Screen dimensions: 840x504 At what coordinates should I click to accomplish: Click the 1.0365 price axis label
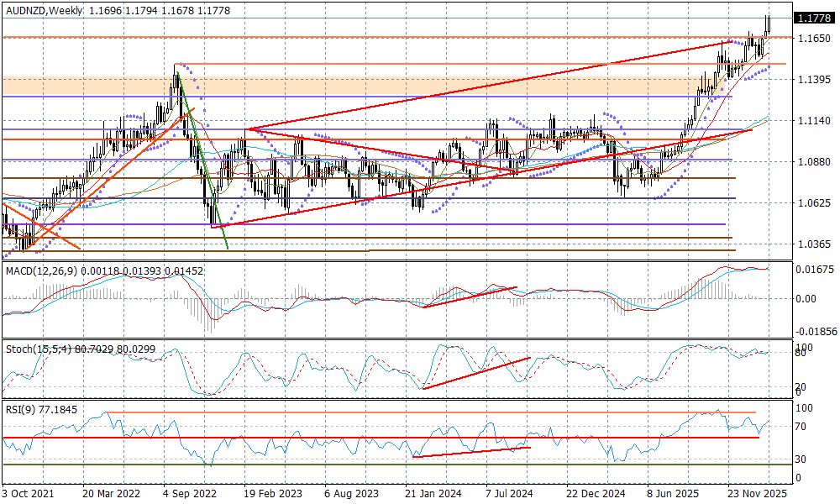pyautogui.click(x=813, y=244)
